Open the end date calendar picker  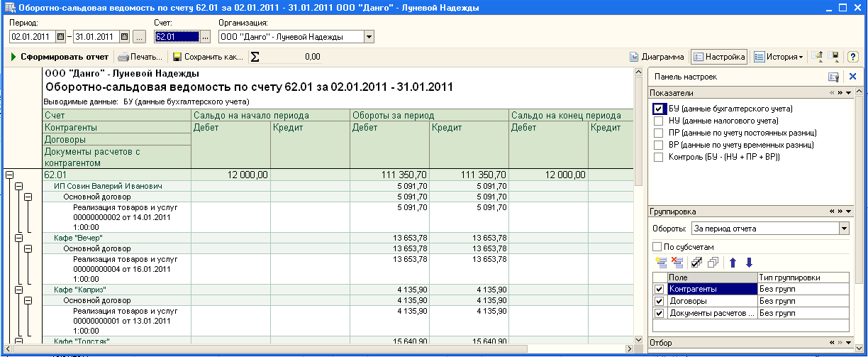click(124, 37)
